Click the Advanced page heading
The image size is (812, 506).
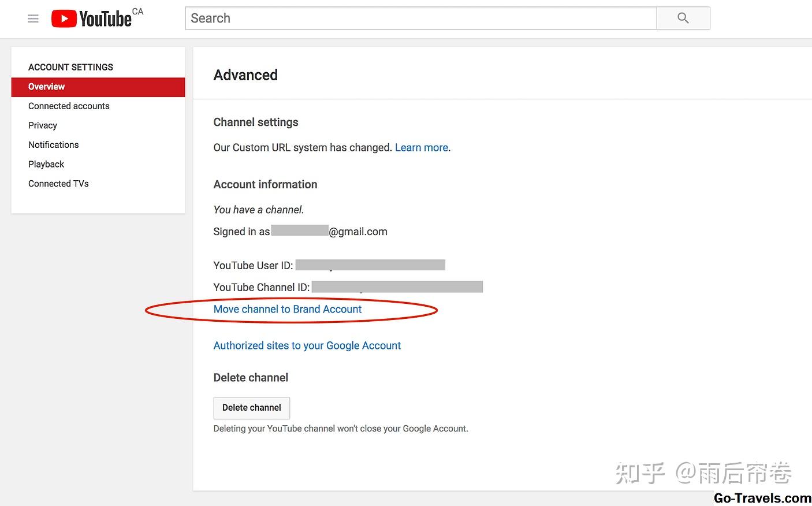coord(245,75)
